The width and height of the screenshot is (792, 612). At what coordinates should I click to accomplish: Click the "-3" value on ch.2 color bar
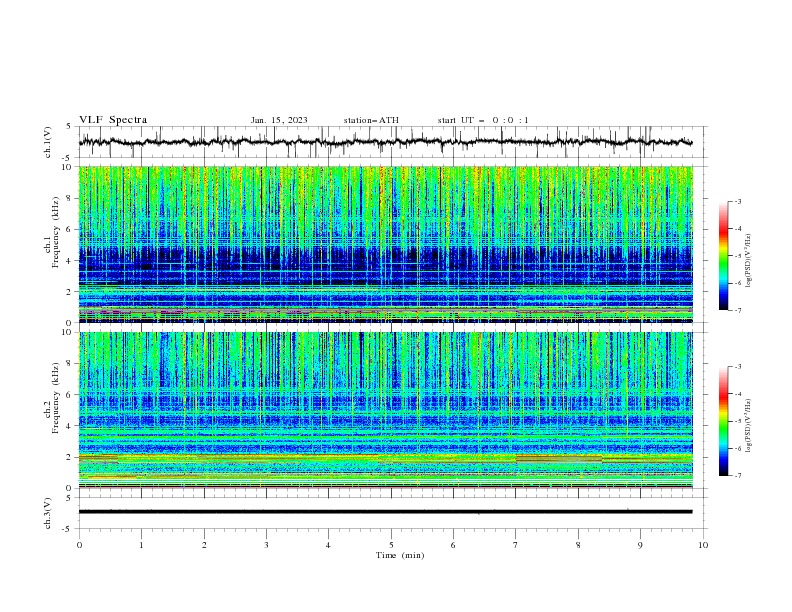point(737,367)
